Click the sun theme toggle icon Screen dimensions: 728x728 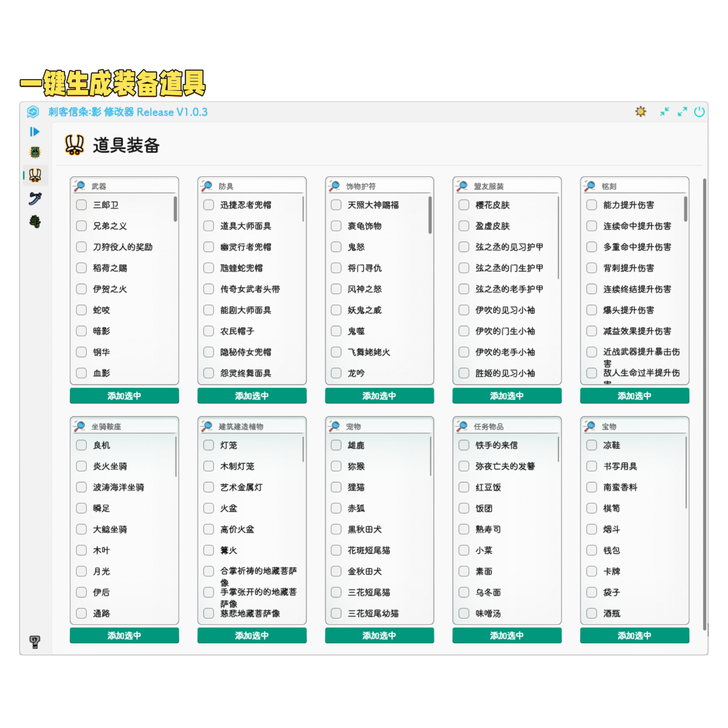641,111
